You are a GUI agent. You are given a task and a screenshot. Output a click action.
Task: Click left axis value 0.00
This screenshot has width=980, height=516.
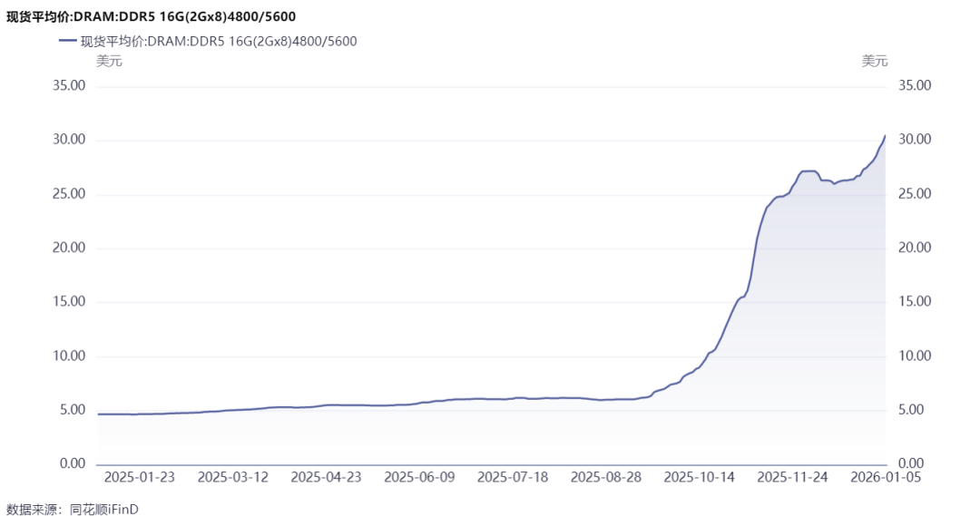click(x=73, y=463)
